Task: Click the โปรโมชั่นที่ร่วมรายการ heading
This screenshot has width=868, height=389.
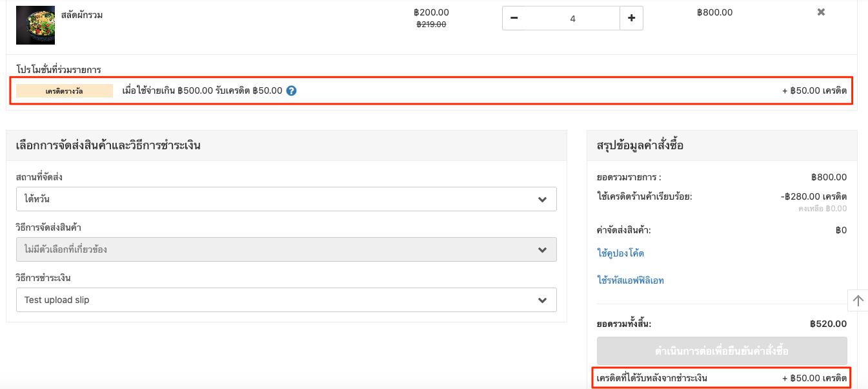Action: tap(59, 70)
